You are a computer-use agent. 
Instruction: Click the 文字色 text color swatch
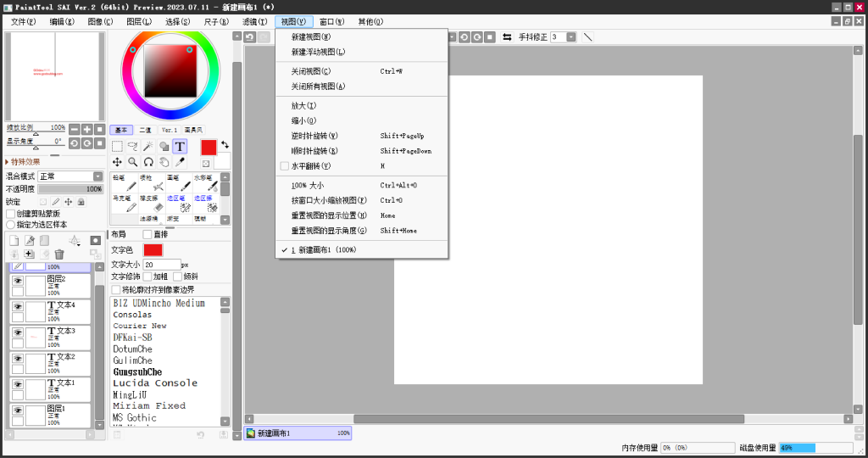pyautogui.click(x=153, y=249)
